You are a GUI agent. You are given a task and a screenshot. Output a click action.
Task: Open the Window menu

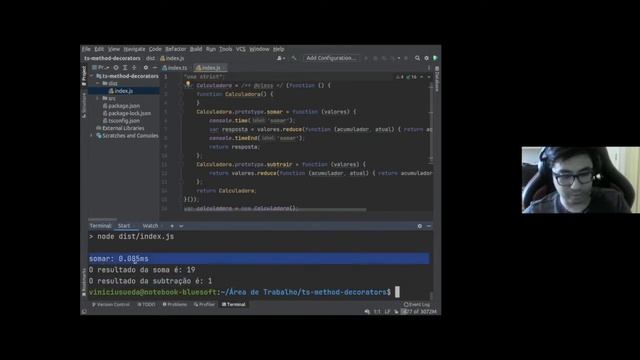[259, 49]
